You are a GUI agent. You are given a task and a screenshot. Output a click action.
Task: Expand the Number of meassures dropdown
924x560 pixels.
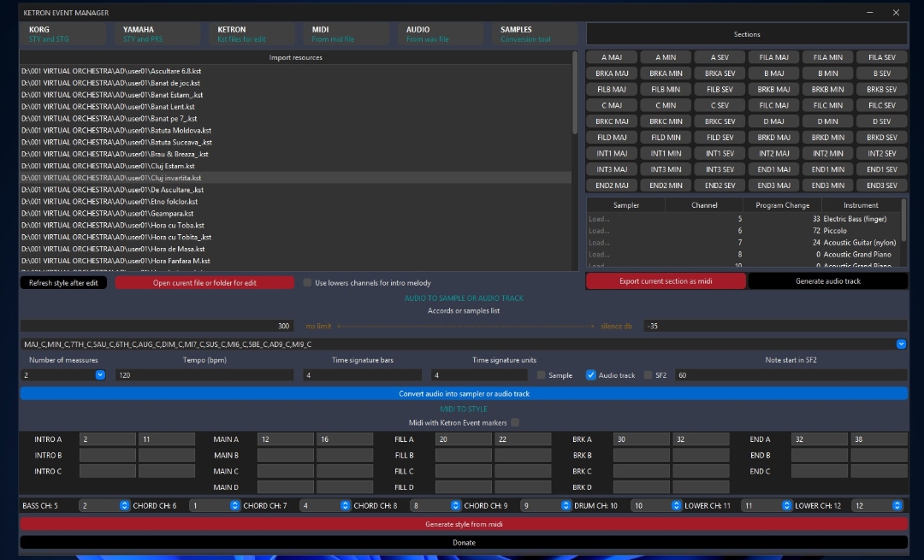click(x=100, y=375)
